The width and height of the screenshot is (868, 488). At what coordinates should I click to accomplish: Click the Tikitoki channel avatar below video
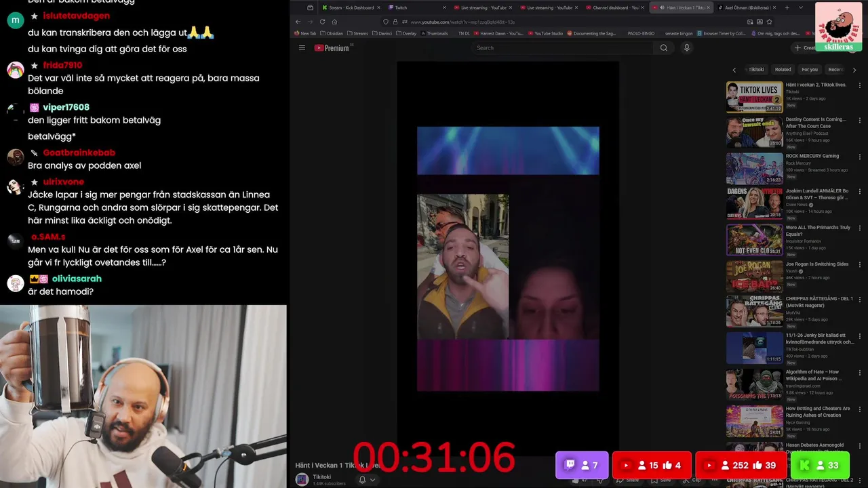[302, 479]
